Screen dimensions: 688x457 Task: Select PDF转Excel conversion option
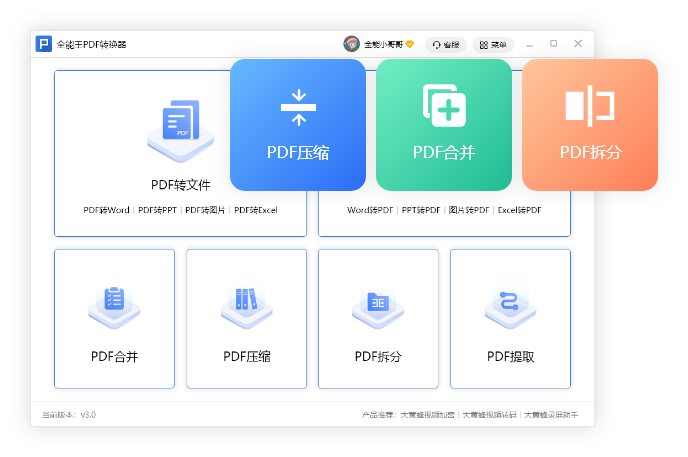255,210
